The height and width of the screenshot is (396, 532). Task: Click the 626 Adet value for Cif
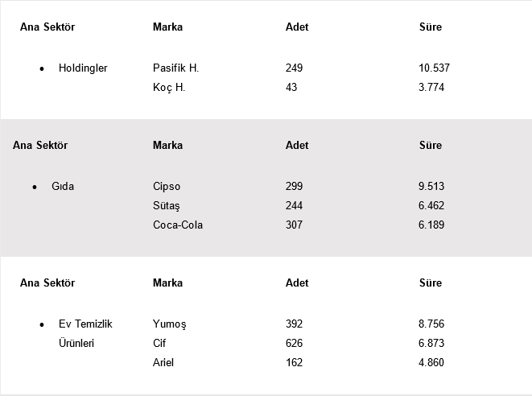tap(294, 344)
